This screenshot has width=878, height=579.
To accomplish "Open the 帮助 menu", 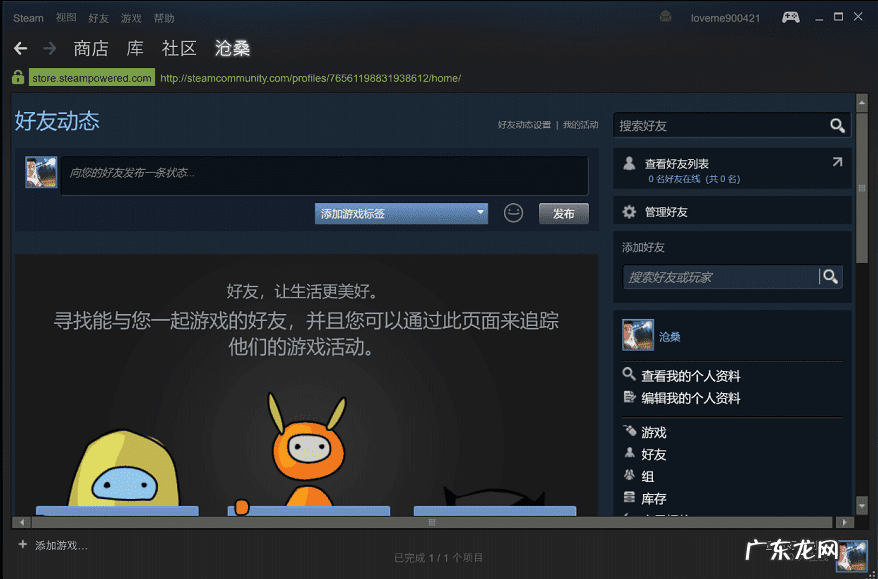I will [x=164, y=18].
